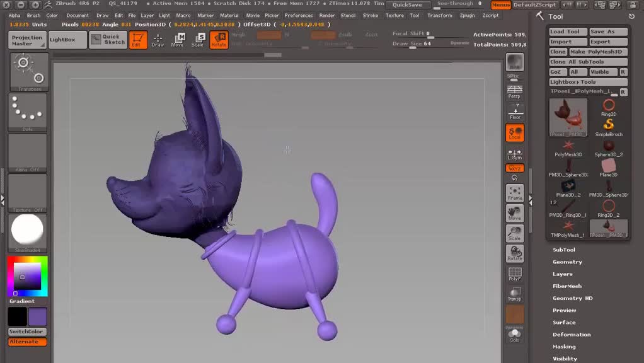
Task: Click the Make PolyMesh3D button
Action: tap(599, 52)
